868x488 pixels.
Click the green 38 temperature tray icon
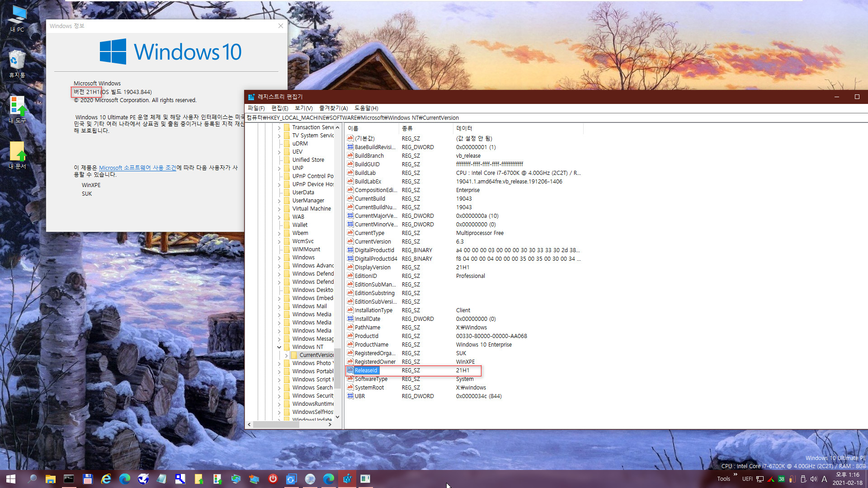coord(781,479)
